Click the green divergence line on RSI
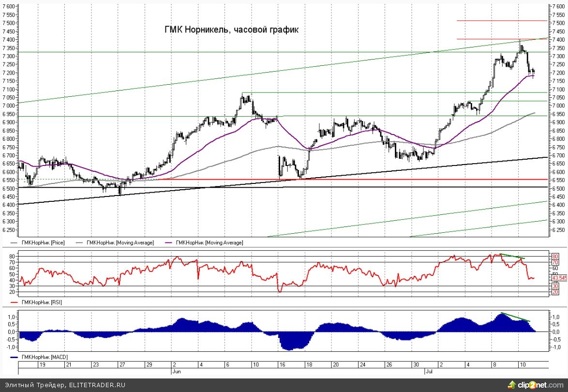 tap(512, 256)
